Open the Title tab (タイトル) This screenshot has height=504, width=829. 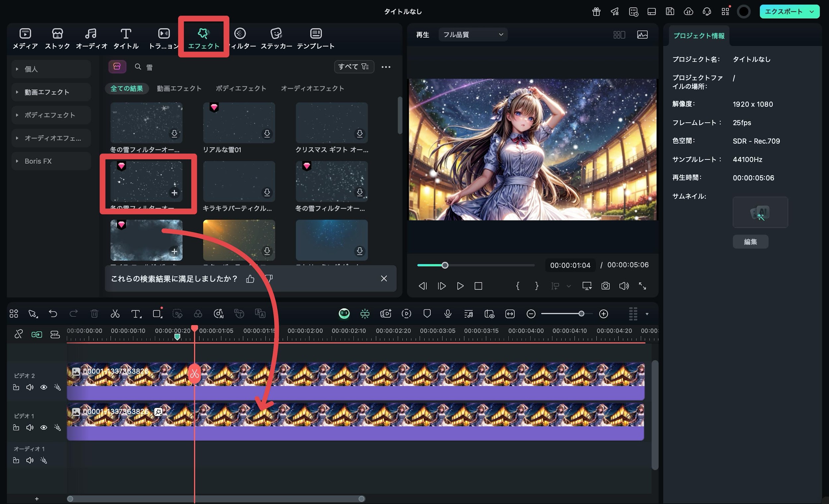(126, 39)
